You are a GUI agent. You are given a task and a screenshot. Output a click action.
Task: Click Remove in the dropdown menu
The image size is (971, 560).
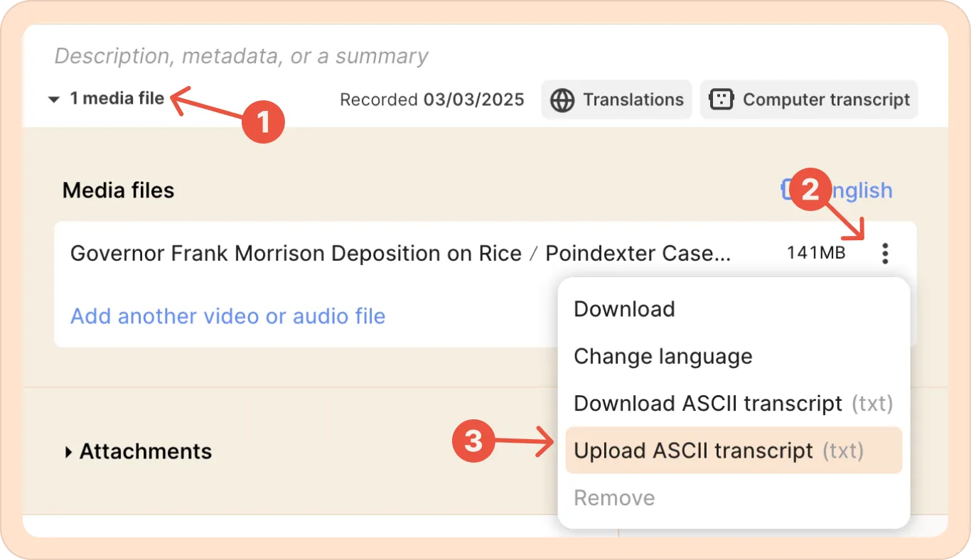coord(614,497)
